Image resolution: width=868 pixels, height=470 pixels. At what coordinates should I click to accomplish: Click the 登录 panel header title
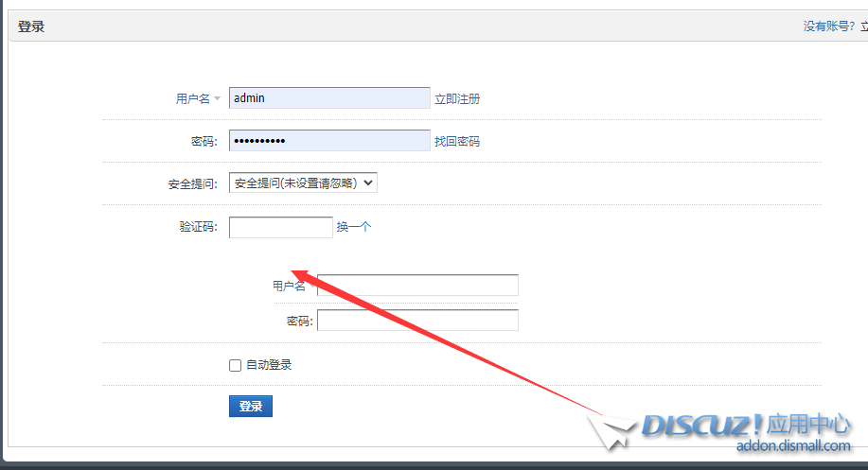(x=31, y=26)
